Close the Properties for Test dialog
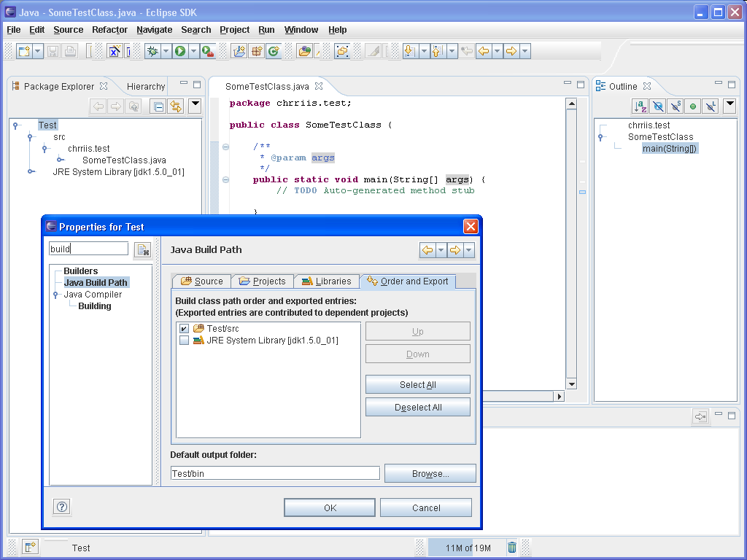This screenshot has width=747, height=560. (x=471, y=227)
